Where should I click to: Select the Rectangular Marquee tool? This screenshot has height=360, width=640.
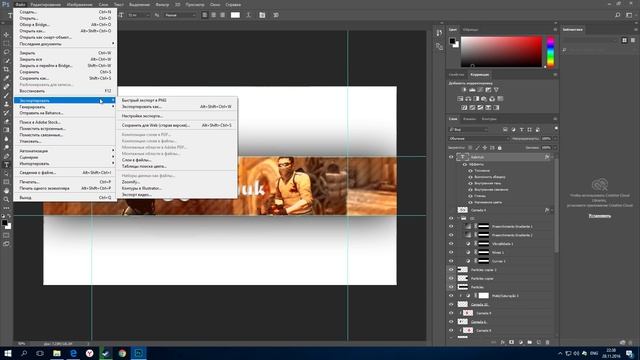click(x=6, y=43)
